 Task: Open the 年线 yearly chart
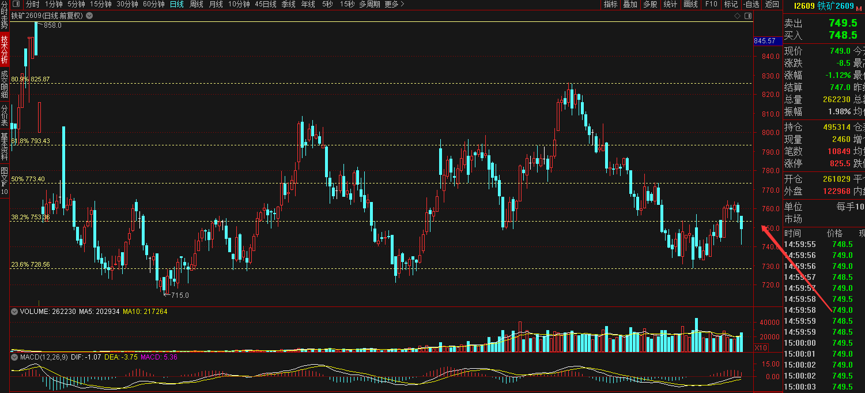(x=308, y=4)
